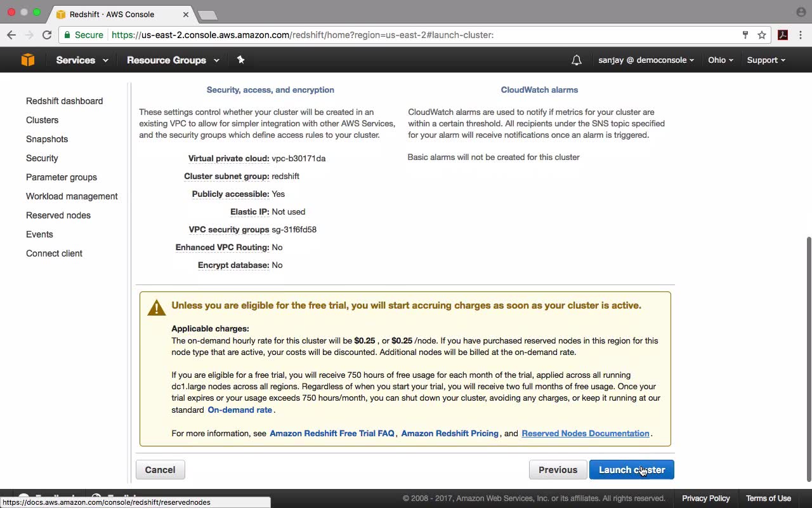Follow the Amazon Redshift Pricing link
This screenshot has height=508, width=812.
click(x=450, y=433)
